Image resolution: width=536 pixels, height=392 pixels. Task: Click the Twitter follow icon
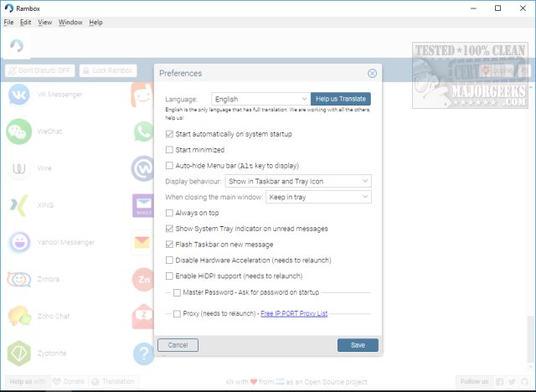pyautogui.click(x=512, y=382)
